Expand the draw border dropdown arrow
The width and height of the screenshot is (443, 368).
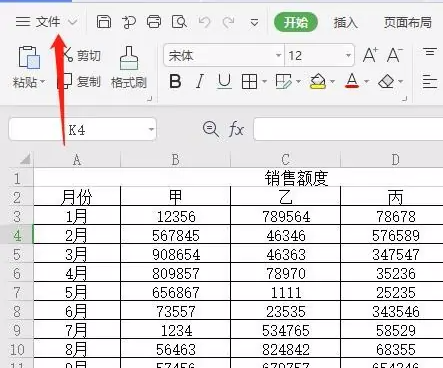coord(298,81)
